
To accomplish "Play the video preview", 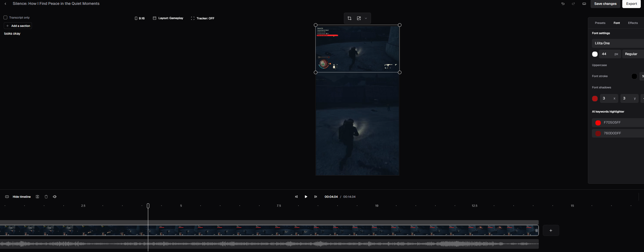I will click(x=306, y=197).
